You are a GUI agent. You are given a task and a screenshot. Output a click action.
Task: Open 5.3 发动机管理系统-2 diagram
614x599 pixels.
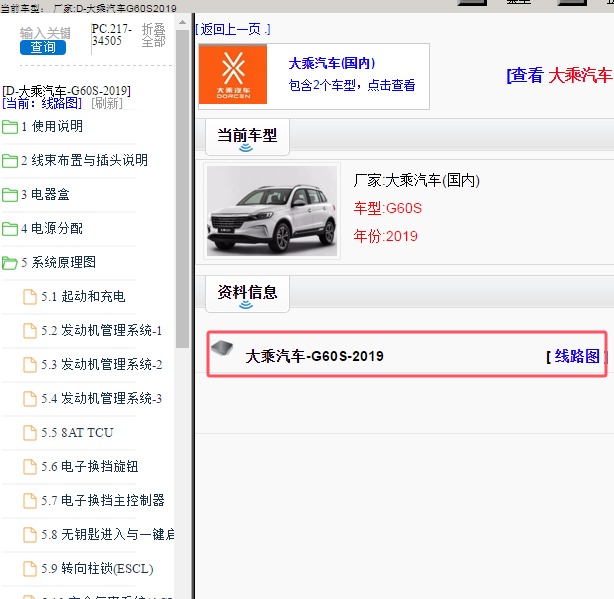click(102, 365)
